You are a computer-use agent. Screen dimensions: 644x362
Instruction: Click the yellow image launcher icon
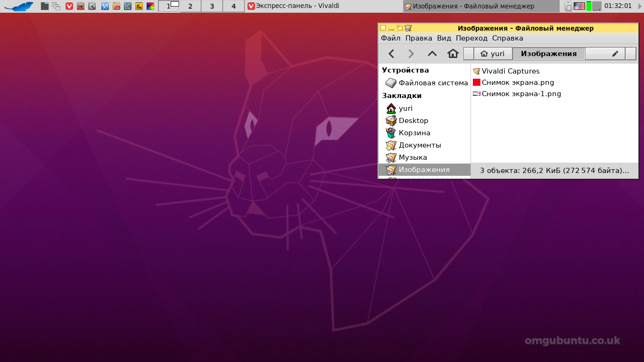[139, 6]
